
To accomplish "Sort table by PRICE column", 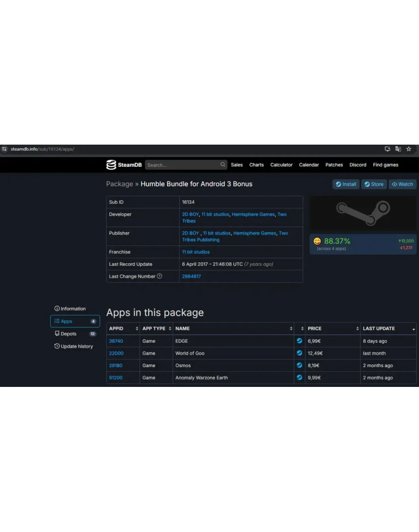I will tap(333, 328).
